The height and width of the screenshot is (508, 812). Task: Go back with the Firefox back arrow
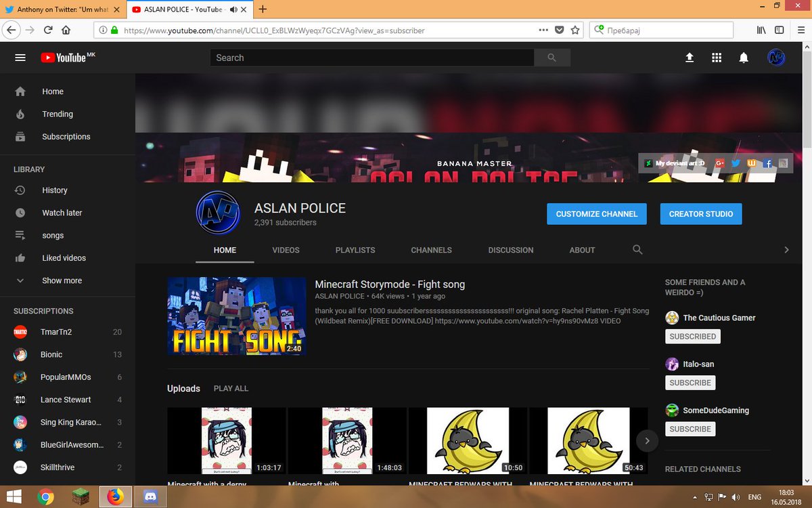point(12,30)
